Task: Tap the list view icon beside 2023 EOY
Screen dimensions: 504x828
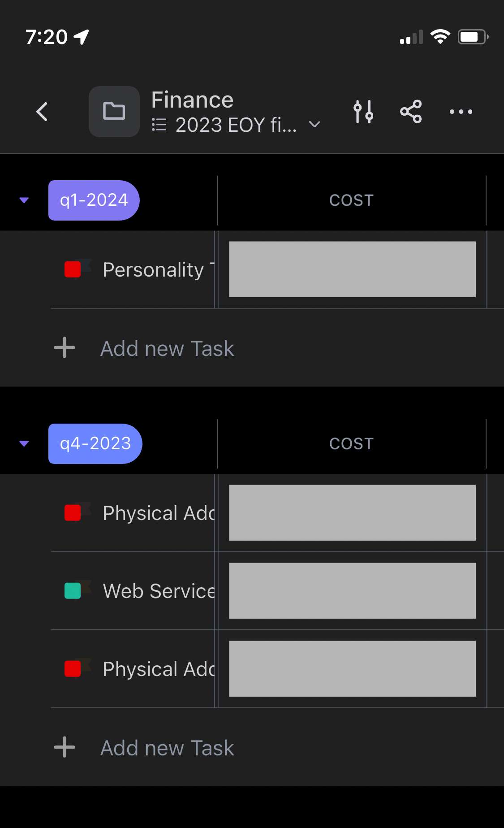Action: click(x=159, y=125)
